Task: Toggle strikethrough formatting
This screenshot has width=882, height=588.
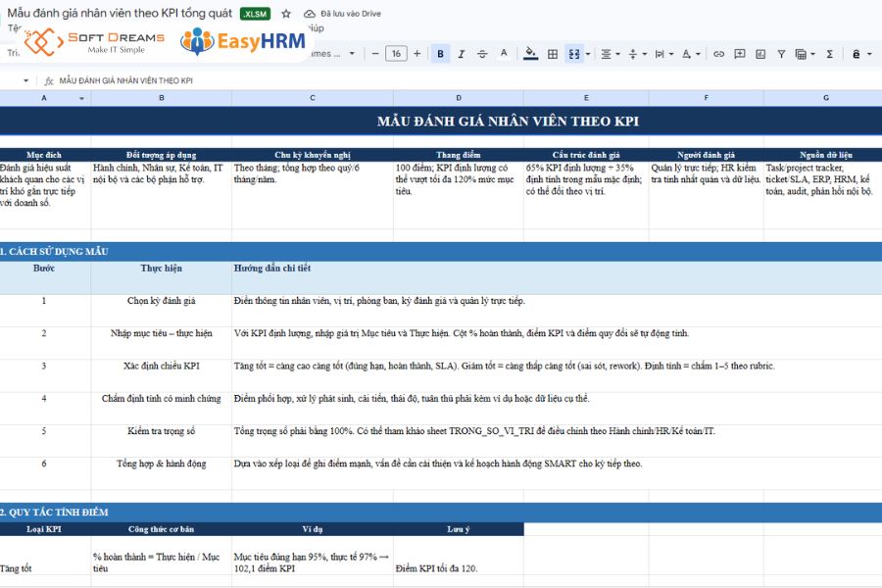Action: 482,54
